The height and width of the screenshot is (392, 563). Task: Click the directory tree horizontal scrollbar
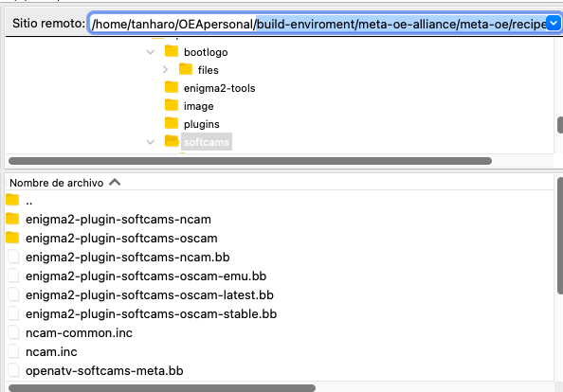(250, 161)
